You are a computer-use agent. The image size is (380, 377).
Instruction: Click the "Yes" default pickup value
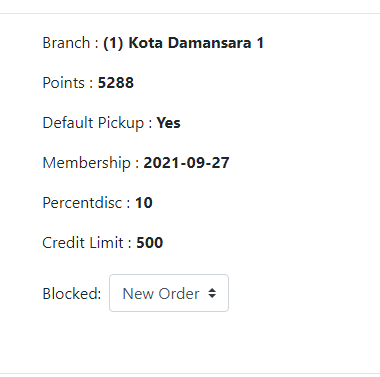(x=168, y=123)
